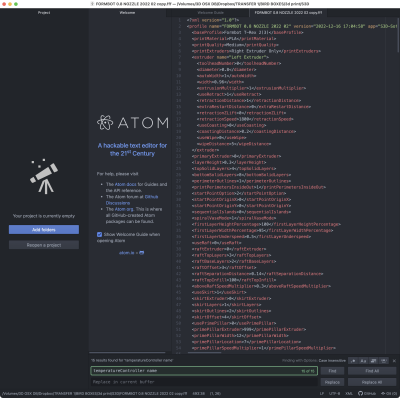Image resolution: width=400 pixels, height=398 pixels.
Task: Click the Replace in current buffer field
Action: (204, 382)
